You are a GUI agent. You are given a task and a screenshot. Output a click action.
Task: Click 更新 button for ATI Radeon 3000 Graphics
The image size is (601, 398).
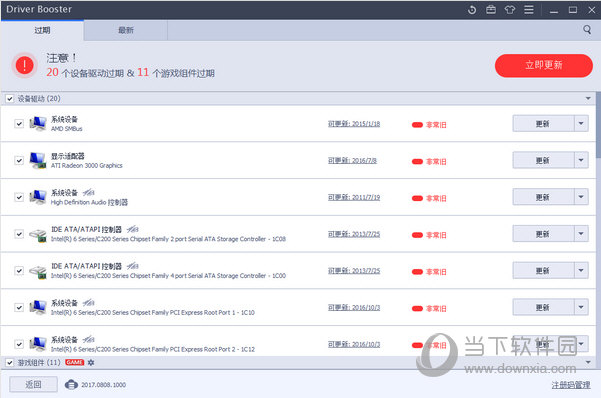coord(543,160)
